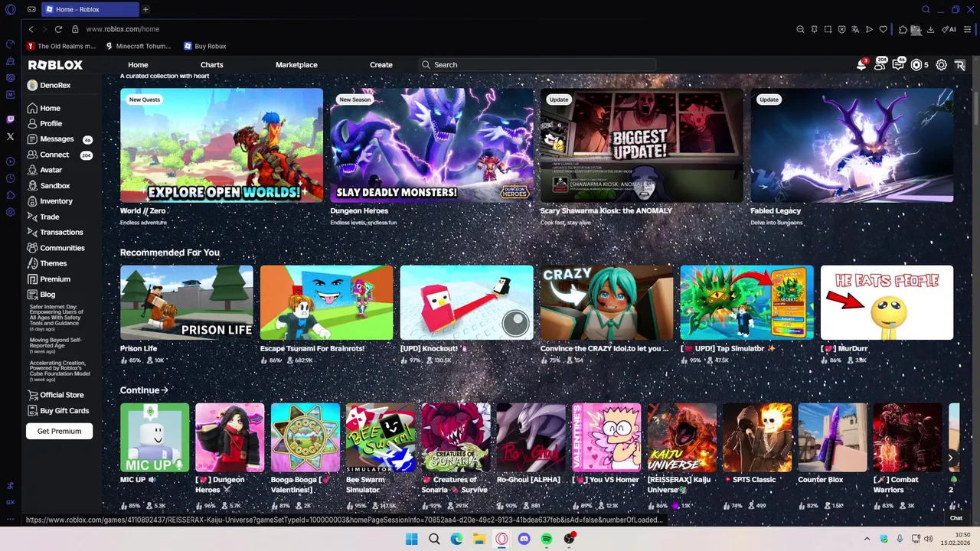Reload the page in browser toolbar
This screenshot has width=980, height=551.
58,29
